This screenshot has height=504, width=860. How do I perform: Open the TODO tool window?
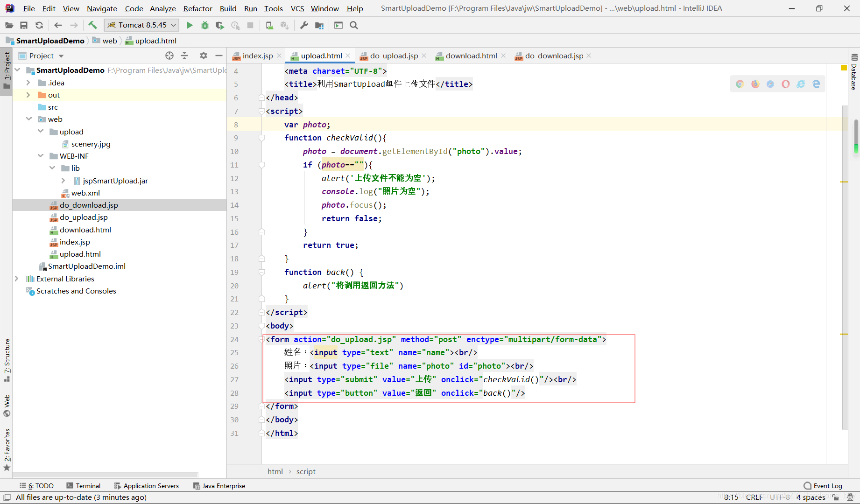[36, 486]
